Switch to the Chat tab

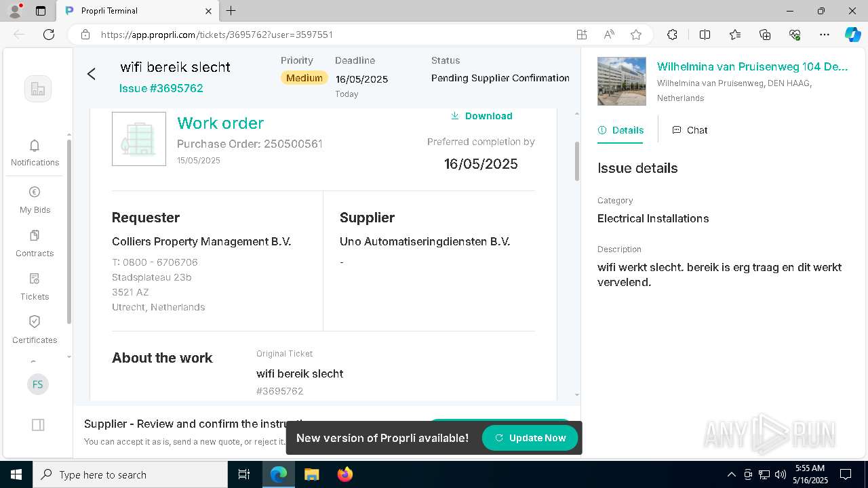[690, 130]
